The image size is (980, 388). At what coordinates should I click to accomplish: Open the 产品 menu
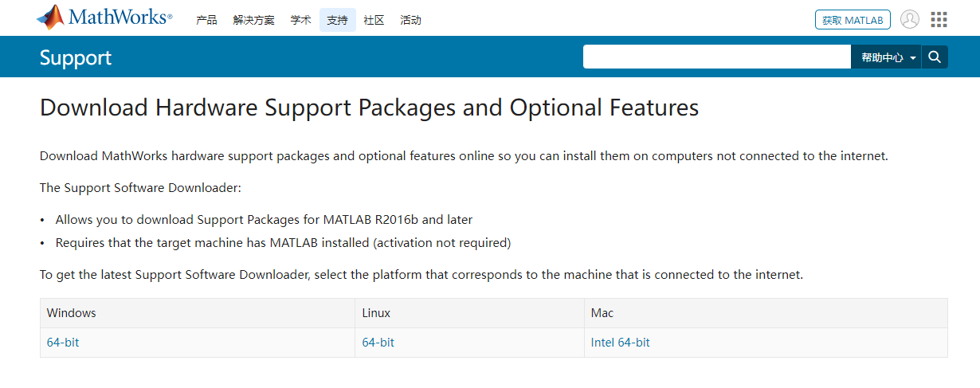[x=206, y=20]
